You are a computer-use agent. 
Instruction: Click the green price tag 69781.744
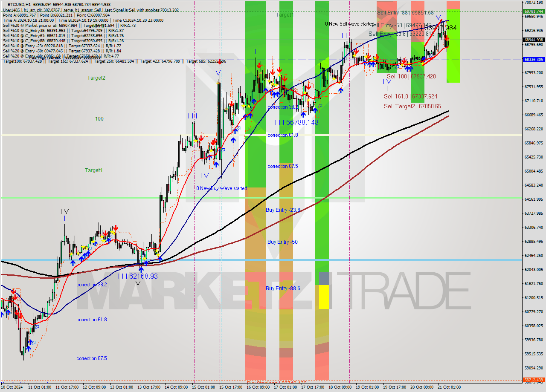(533, 12)
